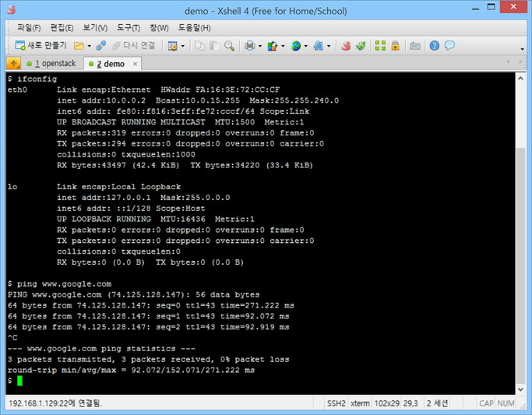Viewport: 532px width, 415px height.
Task: Click the 102x29 terminal size entry
Action: pos(387,403)
